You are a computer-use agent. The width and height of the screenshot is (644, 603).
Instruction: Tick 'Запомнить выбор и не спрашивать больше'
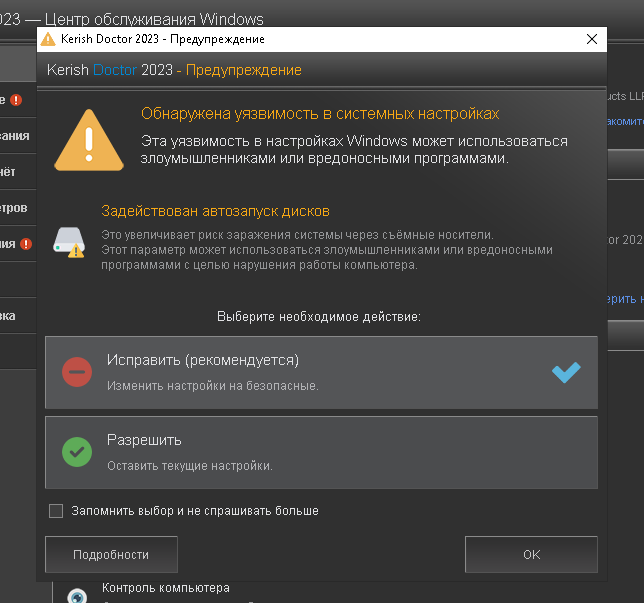coord(56,511)
